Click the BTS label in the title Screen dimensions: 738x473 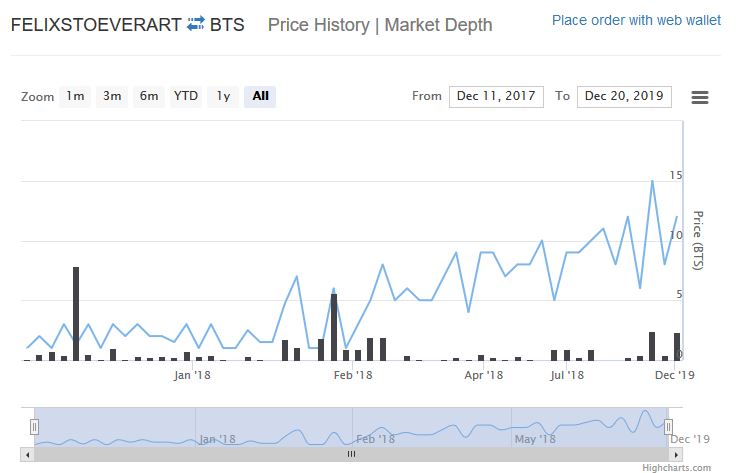[227, 24]
